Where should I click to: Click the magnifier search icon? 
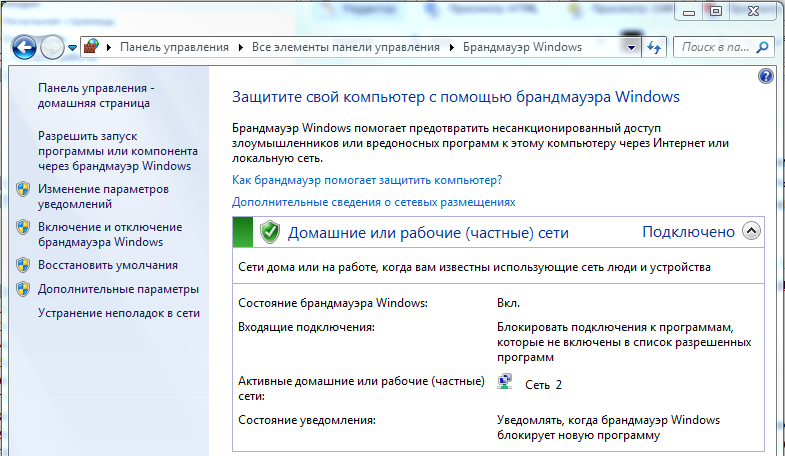762,47
